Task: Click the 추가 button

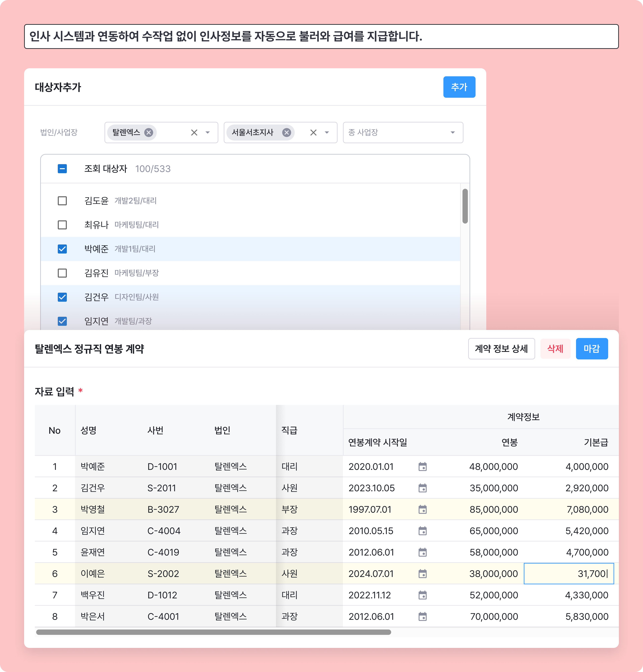Action: point(459,87)
